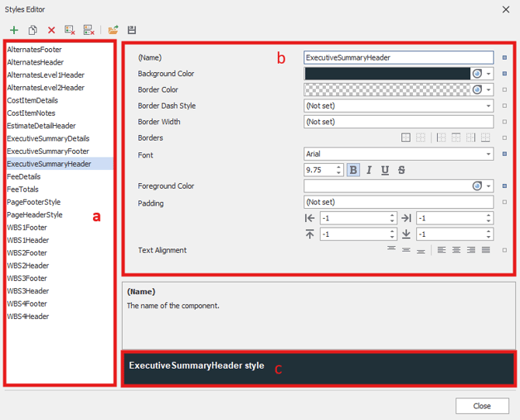Open a style sheet using folder icon

pos(113,30)
